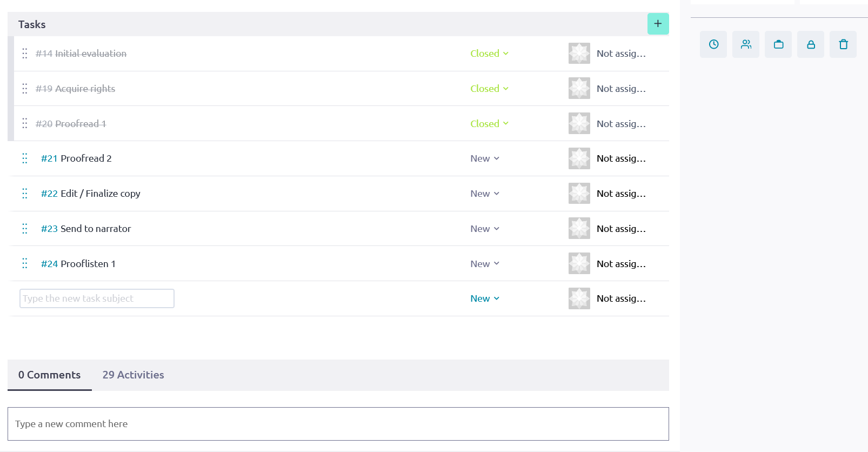Click inside the new comment text box
868x452 pixels.
pyautogui.click(x=338, y=424)
